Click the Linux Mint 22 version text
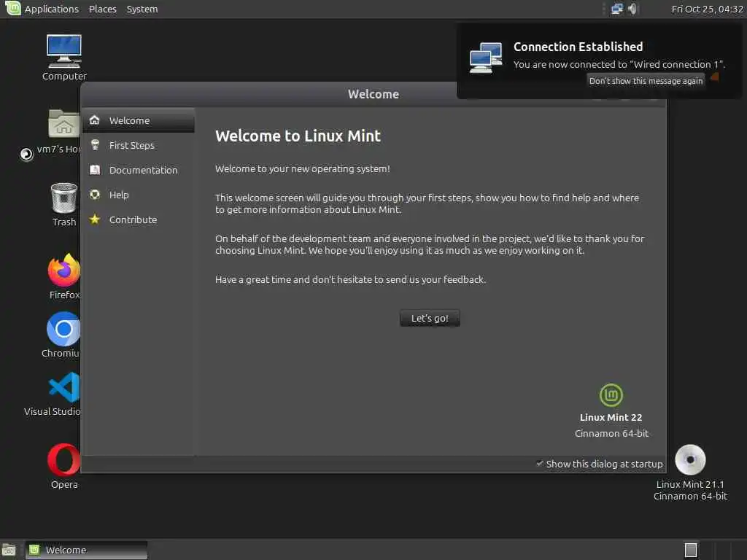Viewport: 747px width, 560px height. click(x=611, y=417)
